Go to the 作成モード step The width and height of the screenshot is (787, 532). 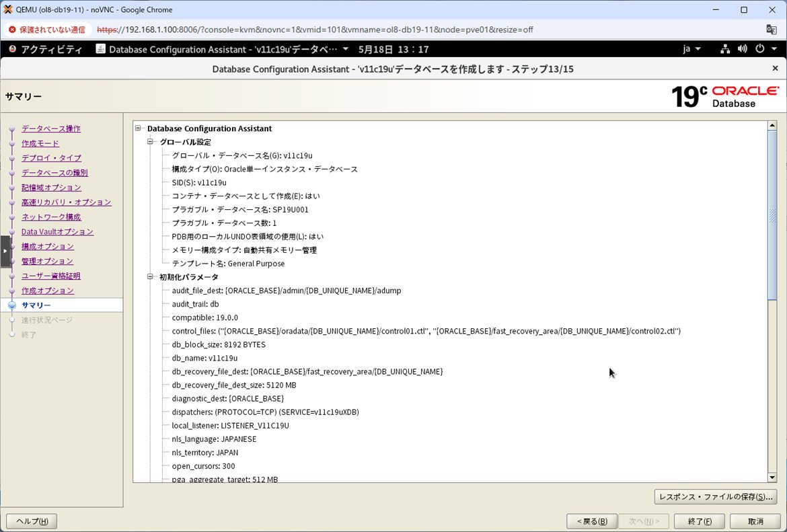pos(40,143)
